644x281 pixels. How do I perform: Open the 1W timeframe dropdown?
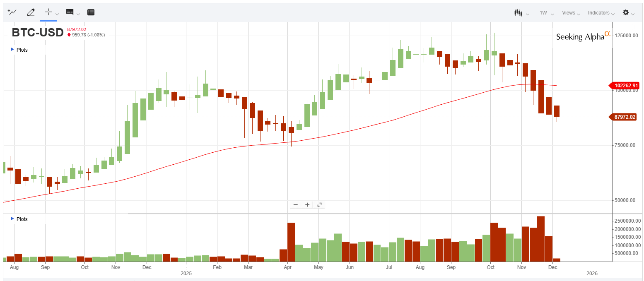point(546,13)
